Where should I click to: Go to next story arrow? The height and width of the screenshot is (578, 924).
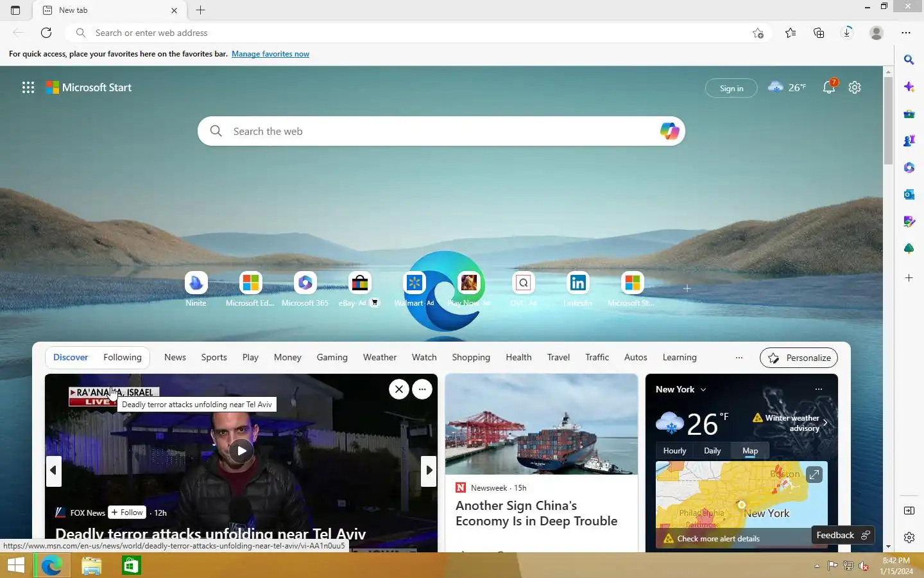[x=429, y=470]
